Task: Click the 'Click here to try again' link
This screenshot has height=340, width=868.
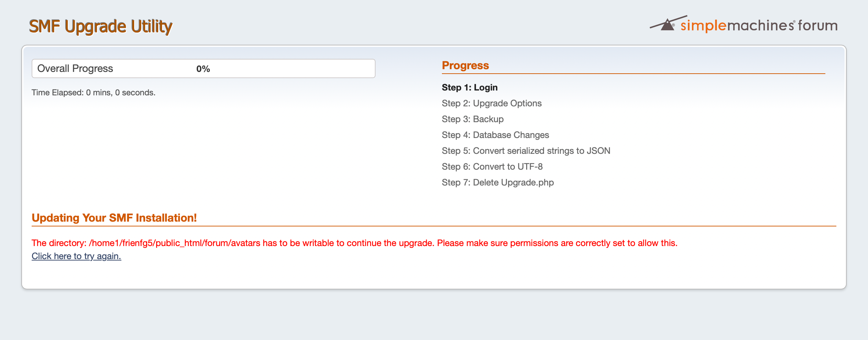Action: click(x=76, y=256)
